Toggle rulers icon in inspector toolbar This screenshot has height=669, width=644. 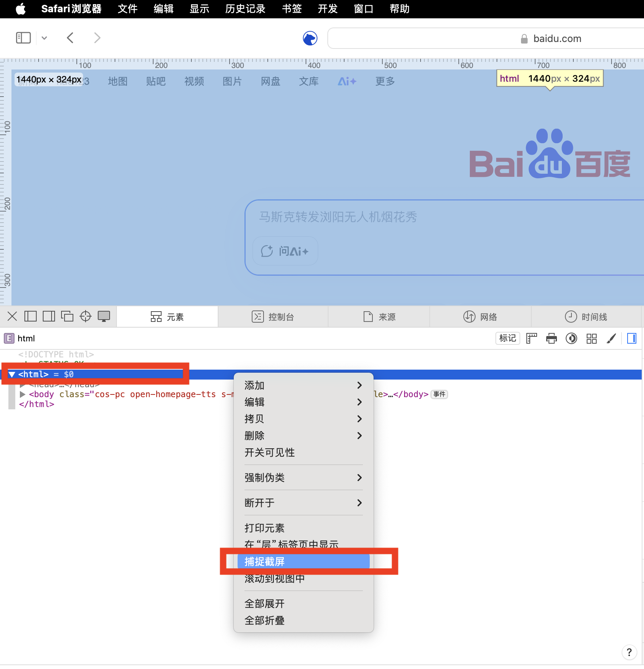pos(532,338)
